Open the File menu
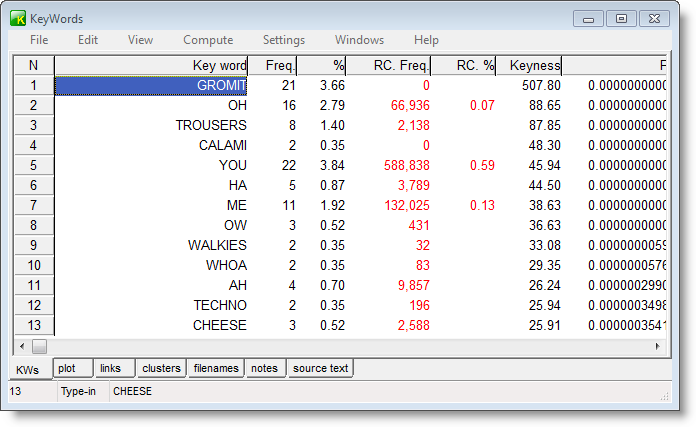Screen dimensions: 696x427 [39, 40]
